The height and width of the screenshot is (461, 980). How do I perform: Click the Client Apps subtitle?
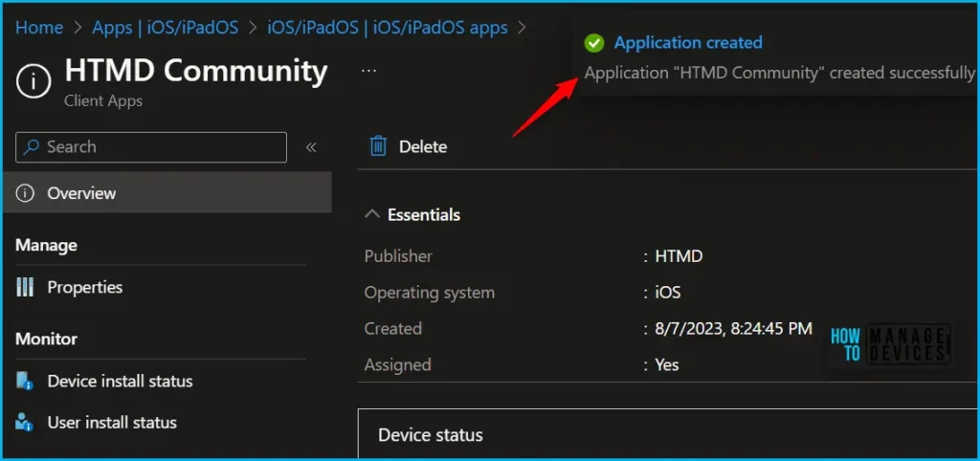tap(103, 100)
